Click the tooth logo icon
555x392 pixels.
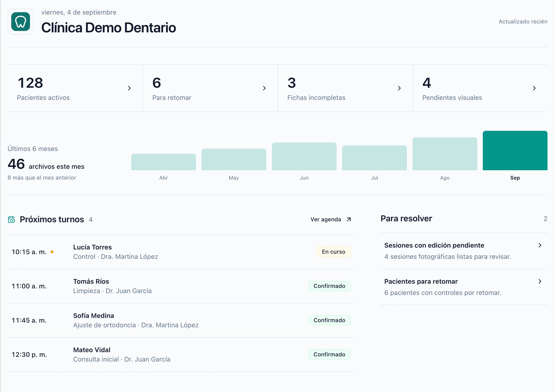(21, 22)
